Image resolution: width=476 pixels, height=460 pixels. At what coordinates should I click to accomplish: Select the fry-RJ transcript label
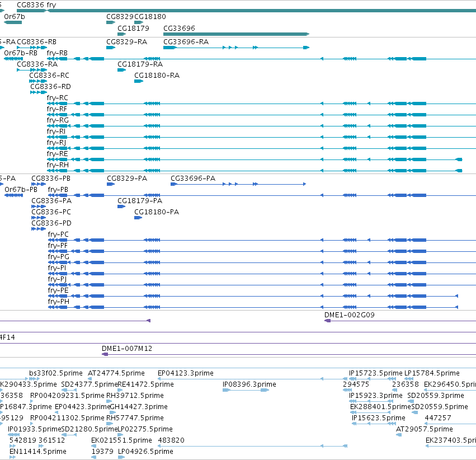point(56,143)
